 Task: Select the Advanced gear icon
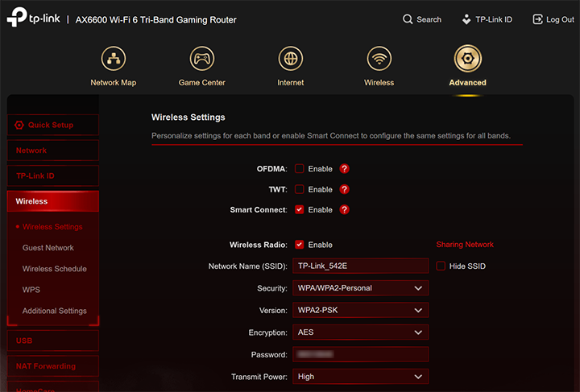coord(467,59)
